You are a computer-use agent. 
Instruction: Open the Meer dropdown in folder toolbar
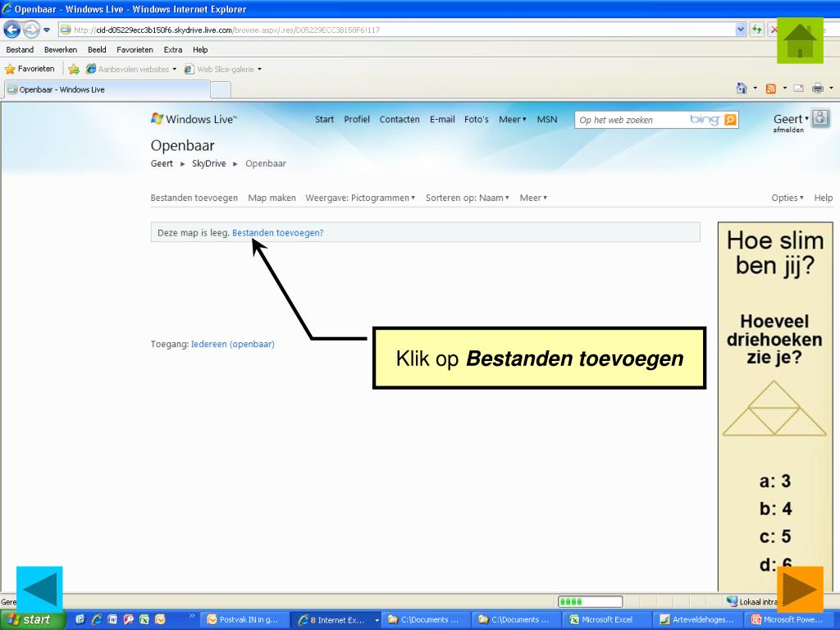[533, 198]
